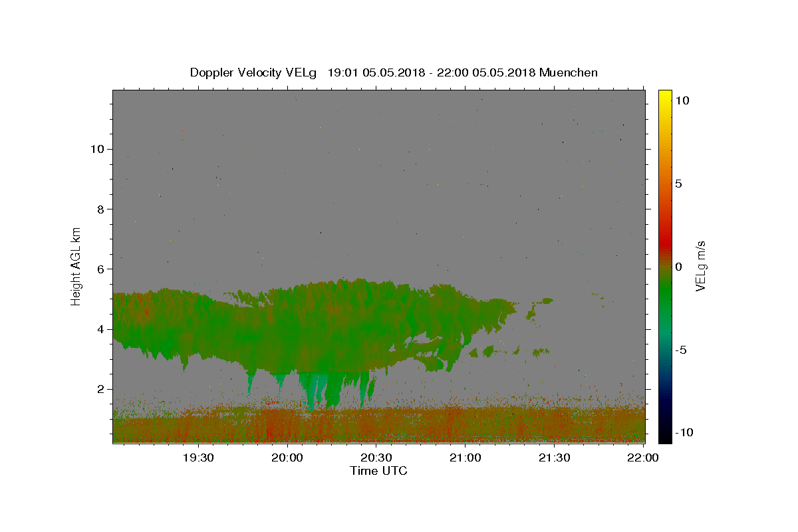
Task: Click the 'VELg m/s' colorbar label
Action: (700, 266)
